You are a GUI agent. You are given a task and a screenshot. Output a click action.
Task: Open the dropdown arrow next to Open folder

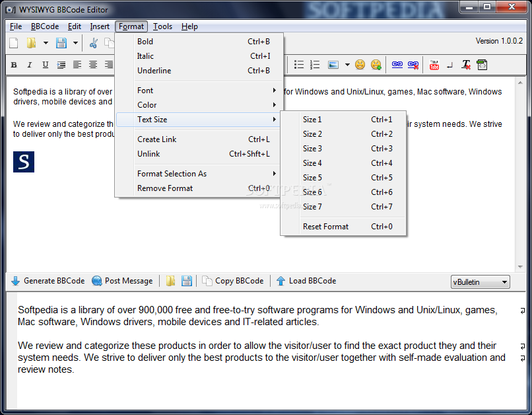46,43
